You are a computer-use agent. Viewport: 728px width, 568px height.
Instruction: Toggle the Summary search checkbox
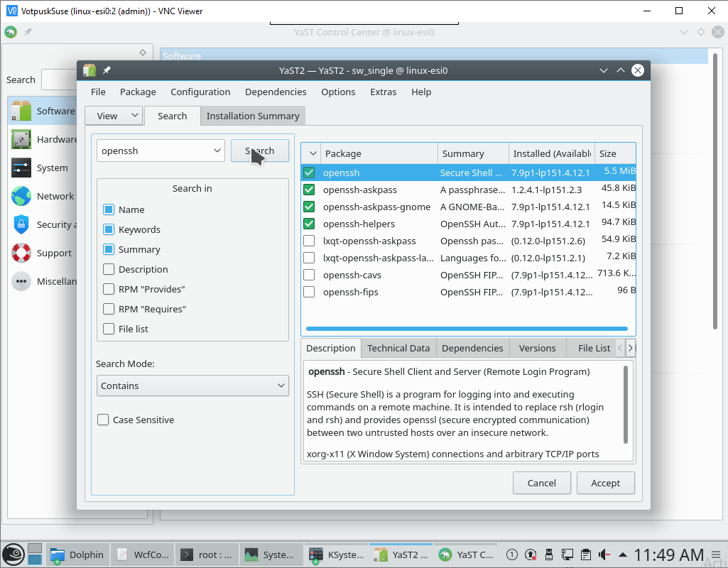click(x=109, y=249)
